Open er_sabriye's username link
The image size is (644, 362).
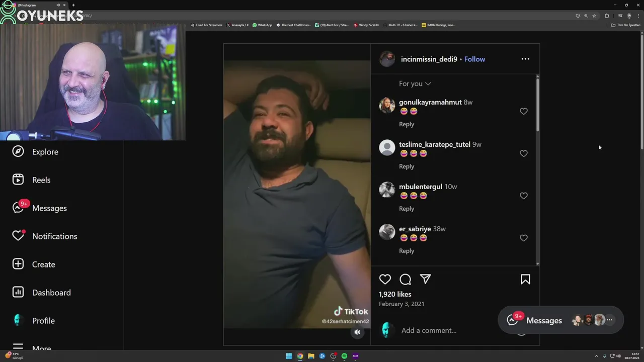click(415, 229)
